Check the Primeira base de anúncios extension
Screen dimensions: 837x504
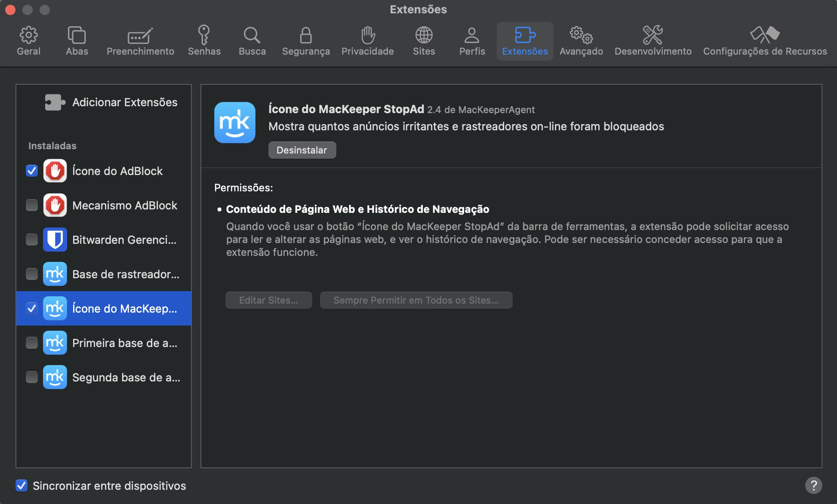[x=31, y=343]
